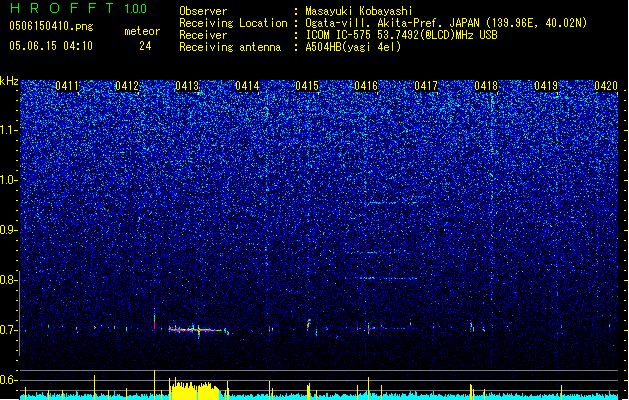Image resolution: width=629 pixels, height=400 pixels.
Task: Click the yellow power burst in the bottom graph
Action: (195, 389)
